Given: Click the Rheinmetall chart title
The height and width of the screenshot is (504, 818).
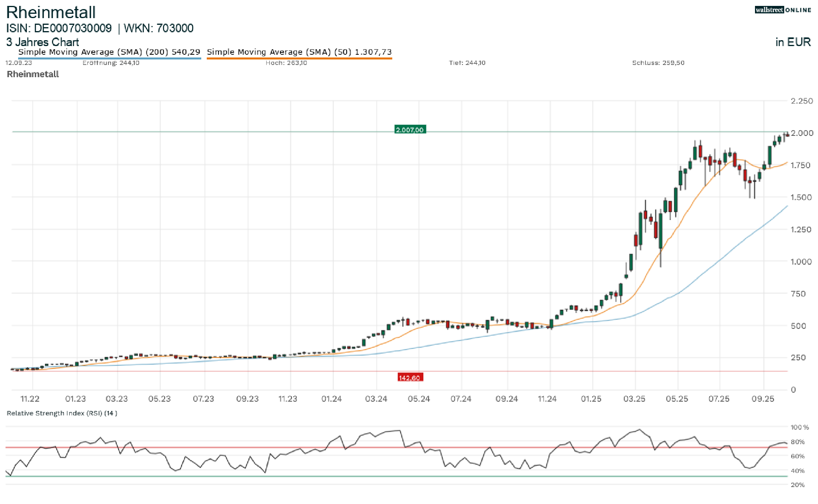Looking at the screenshot, I should click(x=51, y=12).
